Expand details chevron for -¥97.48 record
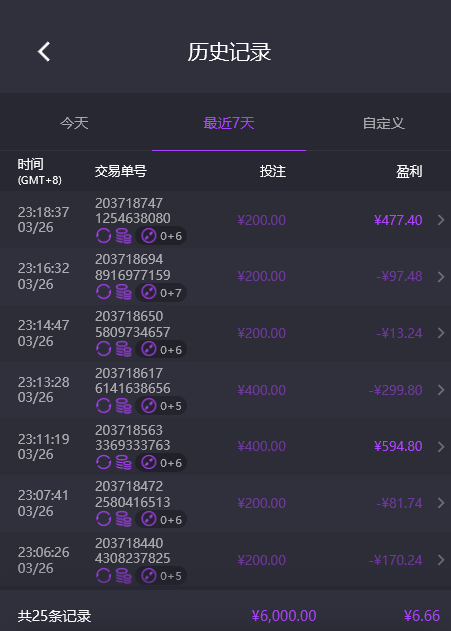 tap(441, 276)
